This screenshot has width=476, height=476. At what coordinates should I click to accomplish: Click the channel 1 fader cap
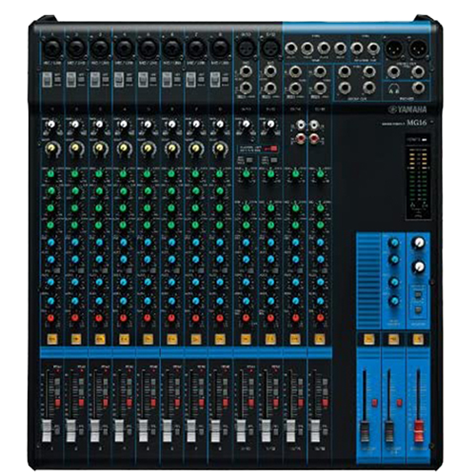(47, 430)
